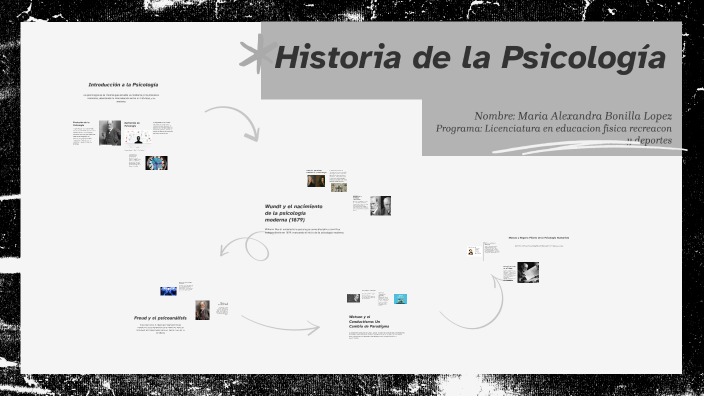
Task: Select the 'Definición de Psicología' subtopic label
Action: click(132, 124)
